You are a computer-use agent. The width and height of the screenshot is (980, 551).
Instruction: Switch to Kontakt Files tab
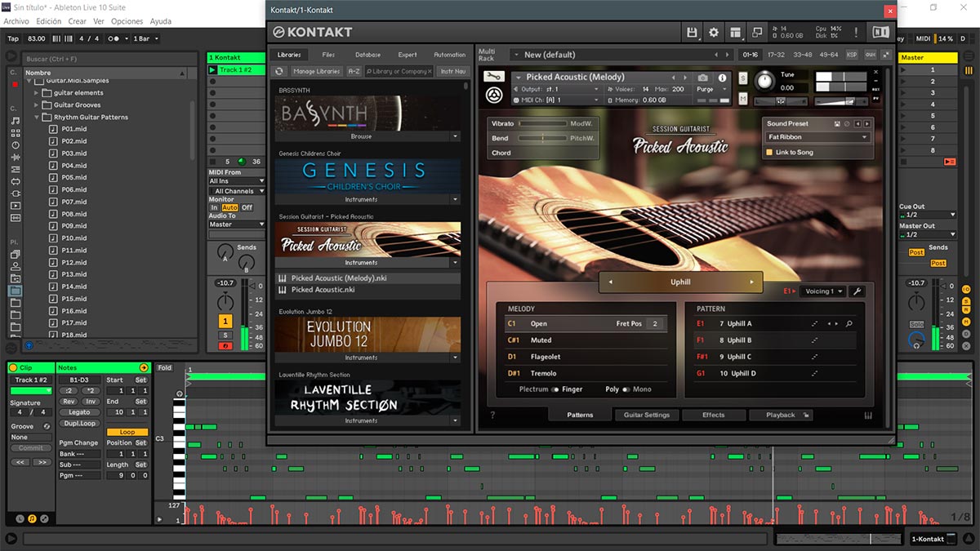(x=328, y=55)
